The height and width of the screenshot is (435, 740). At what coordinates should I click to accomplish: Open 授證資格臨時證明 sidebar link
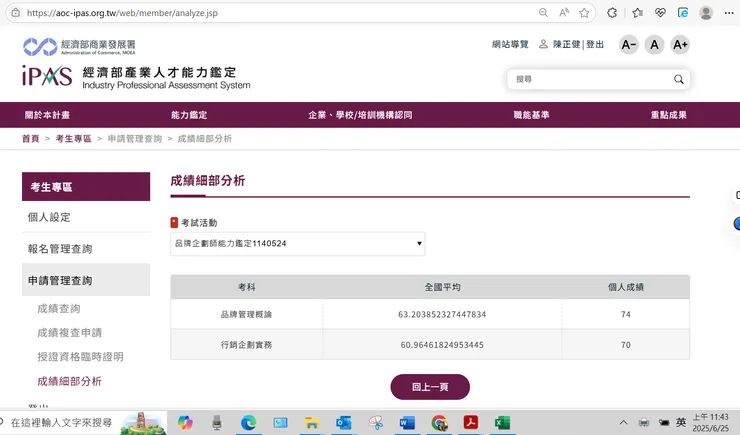pos(80,357)
